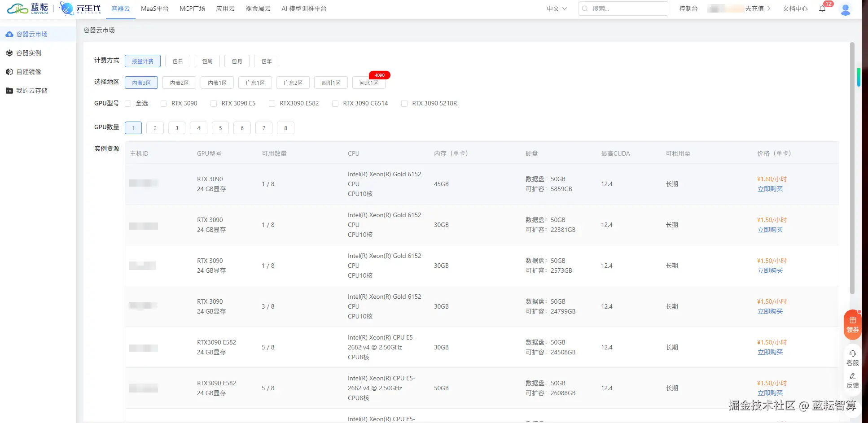Click the 去充值 recharge link
The width and height of the screenshot is (868, 423).
[754, 9]
